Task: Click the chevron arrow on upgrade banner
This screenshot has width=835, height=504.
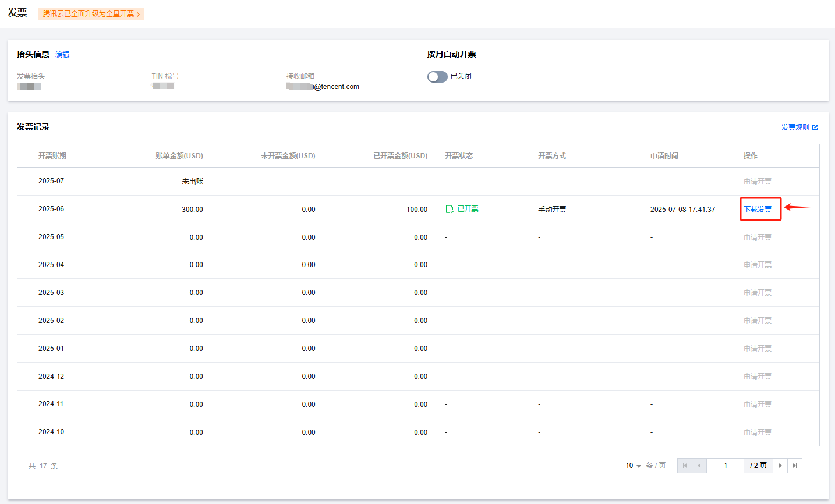Action: point(139,14)
